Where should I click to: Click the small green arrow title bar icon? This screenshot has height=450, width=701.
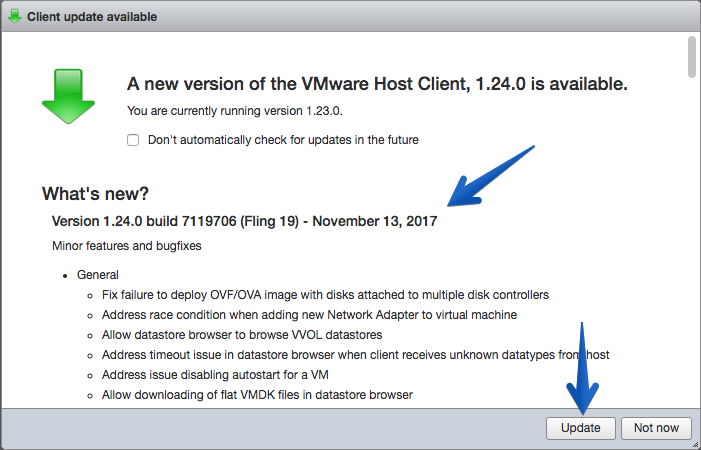[x=15, y=17]
